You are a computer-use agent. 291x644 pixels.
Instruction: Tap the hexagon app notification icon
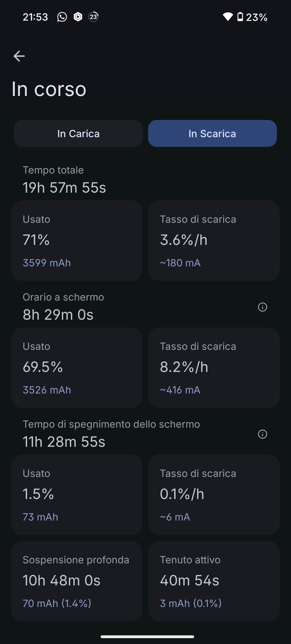tap(78, 17)
